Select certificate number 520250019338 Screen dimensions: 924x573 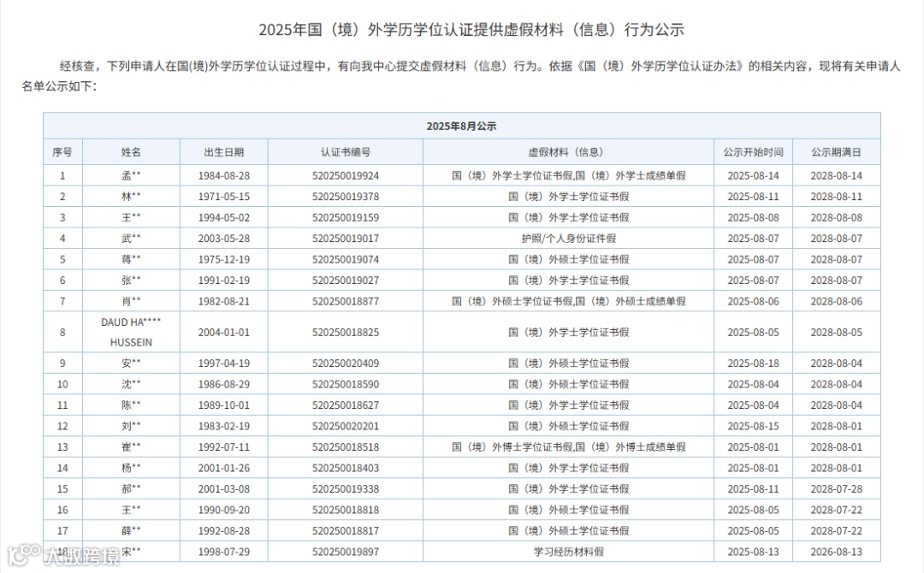click(x=346, y=489)
